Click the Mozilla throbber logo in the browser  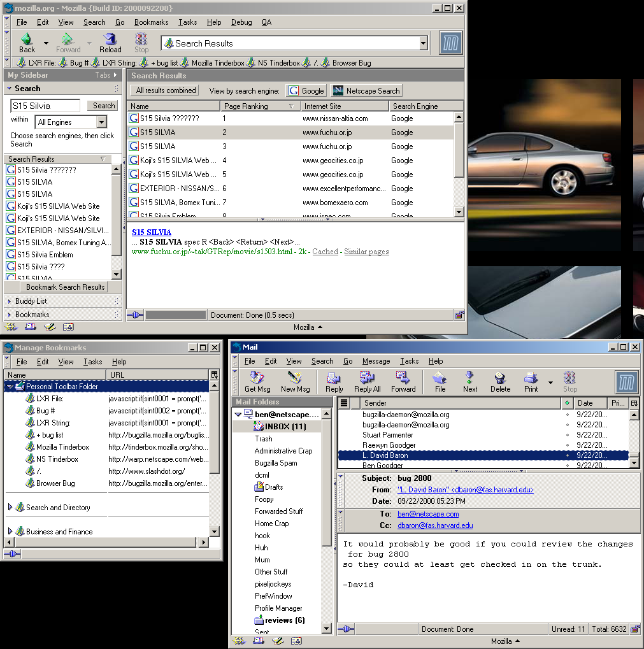tap(450, 43)
